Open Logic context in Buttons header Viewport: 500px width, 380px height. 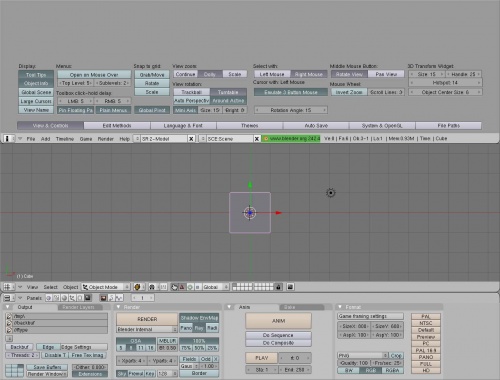49,298
